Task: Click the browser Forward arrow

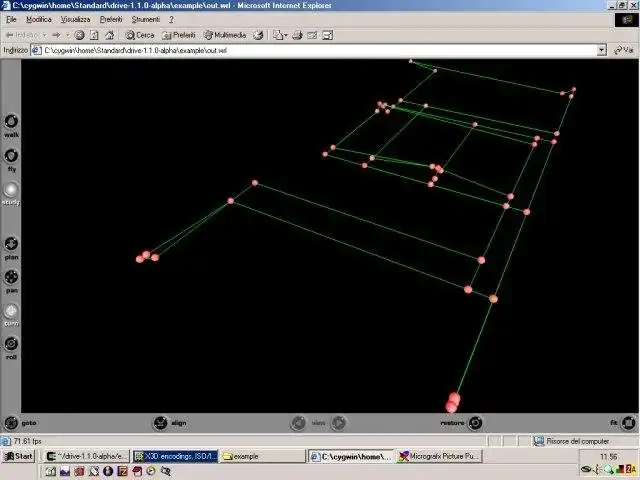Action: 56,35
